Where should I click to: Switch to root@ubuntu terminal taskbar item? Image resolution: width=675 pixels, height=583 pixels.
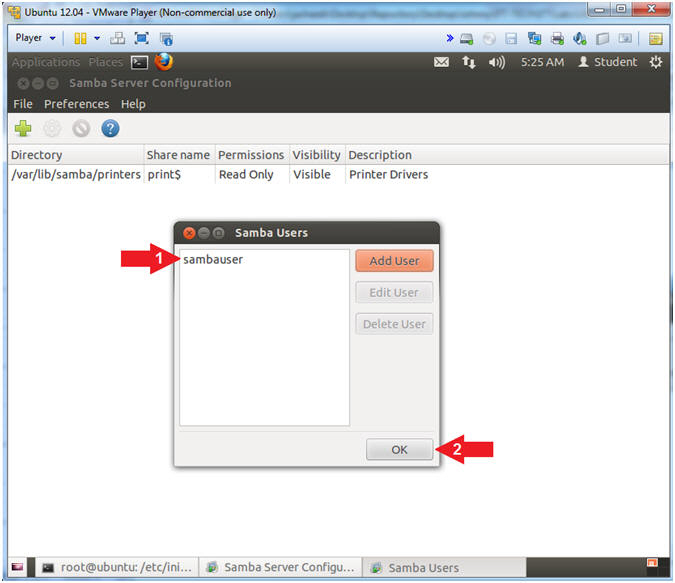[x=117, y=568]
